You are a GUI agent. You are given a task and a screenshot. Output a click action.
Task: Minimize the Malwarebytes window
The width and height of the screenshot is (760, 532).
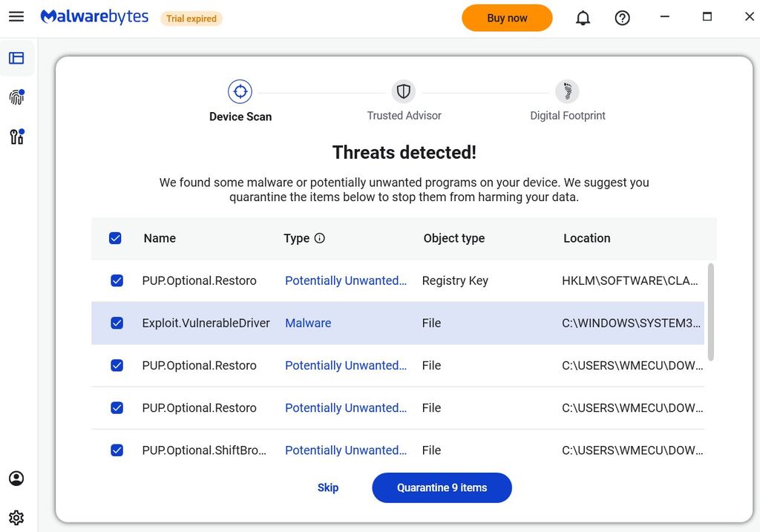pyautogui.click(x=664, y=17)
